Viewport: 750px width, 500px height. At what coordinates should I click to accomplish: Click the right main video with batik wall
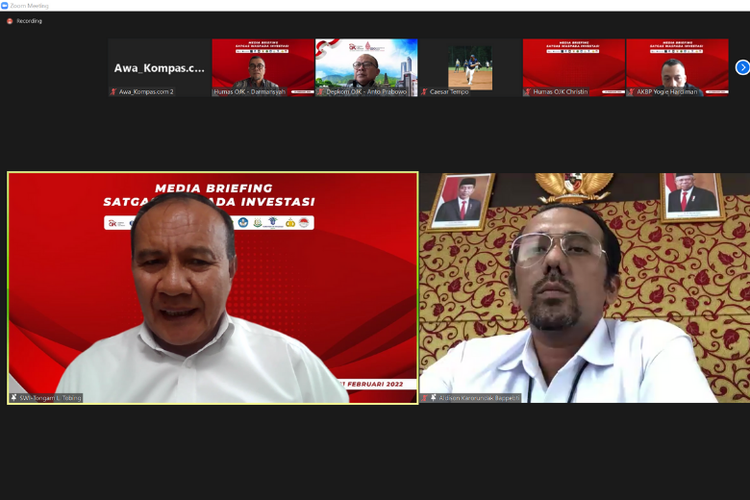click(x=584, y=288)
